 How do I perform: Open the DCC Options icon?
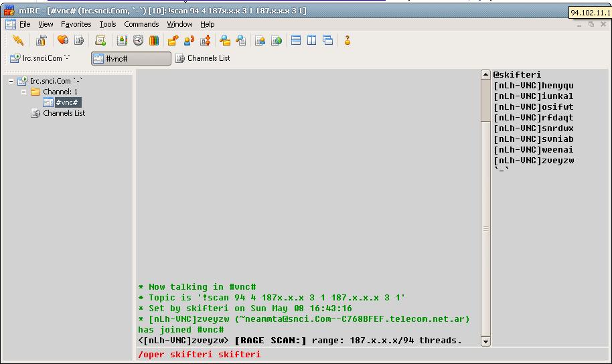click(x=206, y=40)
